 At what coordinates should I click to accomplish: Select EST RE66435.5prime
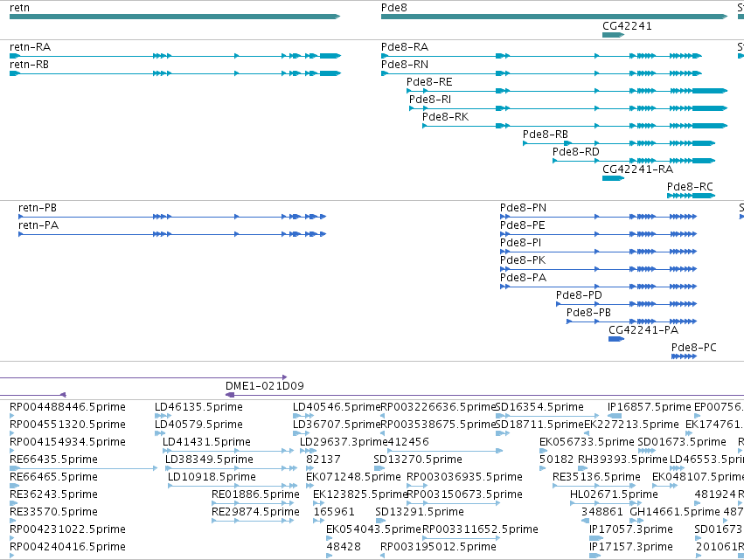click(53, 460)
